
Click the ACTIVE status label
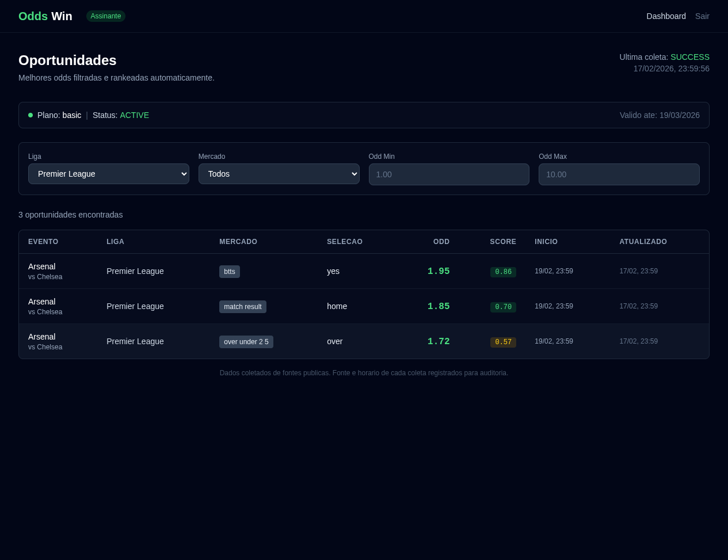point(134,115)
